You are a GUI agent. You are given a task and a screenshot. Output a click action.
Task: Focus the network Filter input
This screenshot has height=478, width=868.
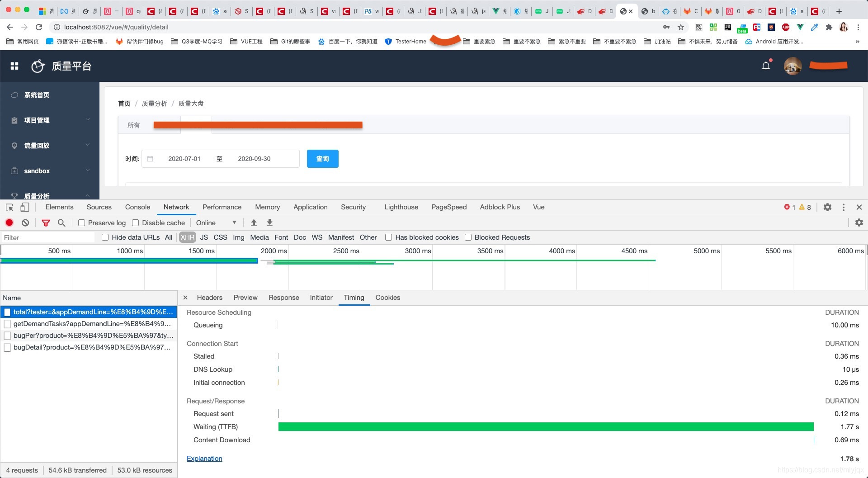point(48,237)
